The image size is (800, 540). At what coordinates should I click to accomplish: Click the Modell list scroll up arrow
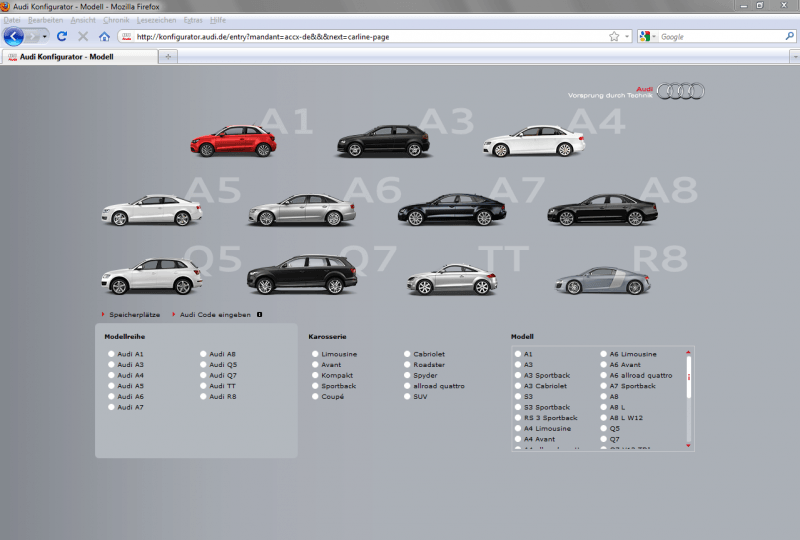click(688, 352)
